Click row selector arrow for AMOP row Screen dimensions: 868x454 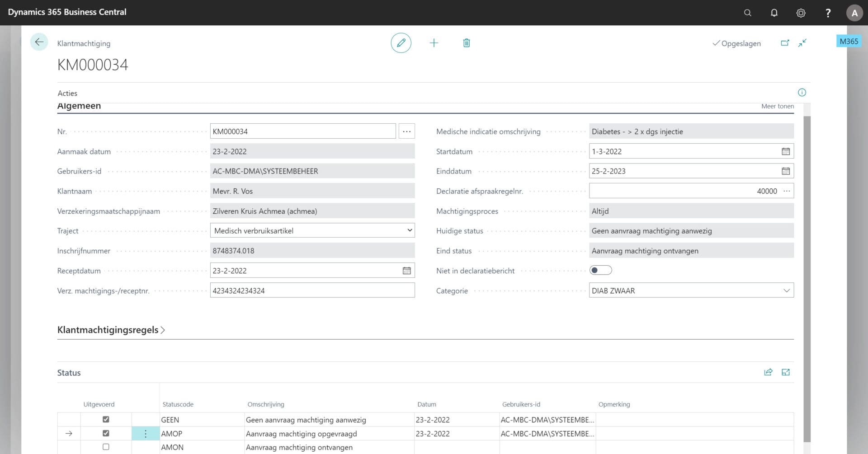pos(69,434)
